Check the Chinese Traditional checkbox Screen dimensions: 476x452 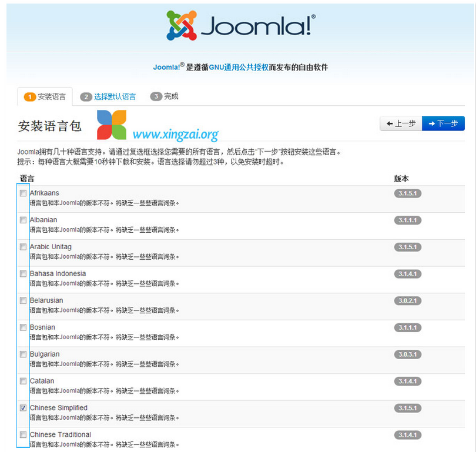click(x=23, y=435)
